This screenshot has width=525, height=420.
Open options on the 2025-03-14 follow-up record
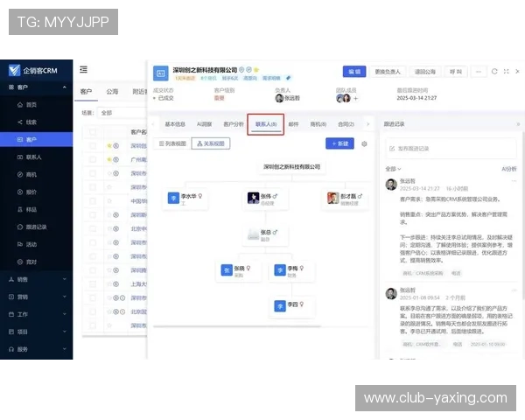click(x=514, y=181)
